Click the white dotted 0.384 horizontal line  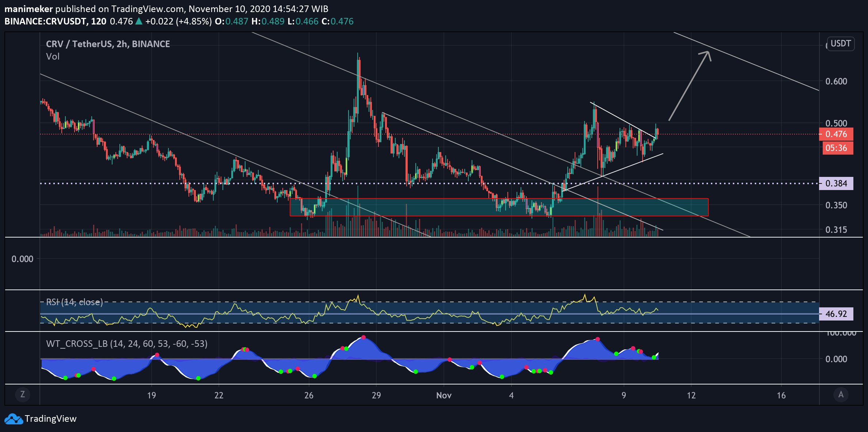(x=429, y=183)
